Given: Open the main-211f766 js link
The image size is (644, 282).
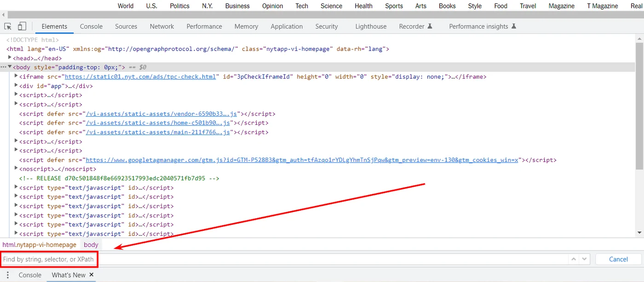Looking at the screenshot, I should coord(158,132).
